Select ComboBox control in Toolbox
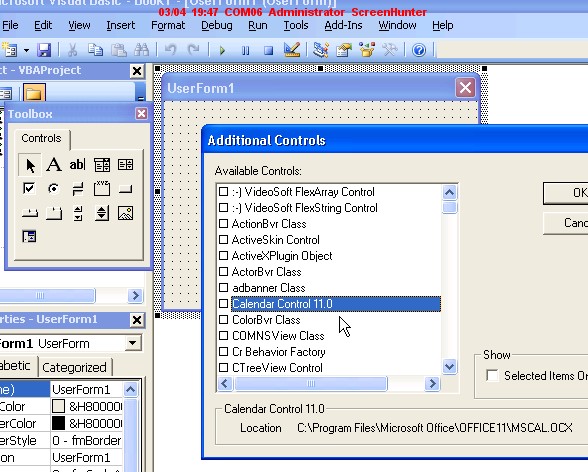 tap(102, 165)
